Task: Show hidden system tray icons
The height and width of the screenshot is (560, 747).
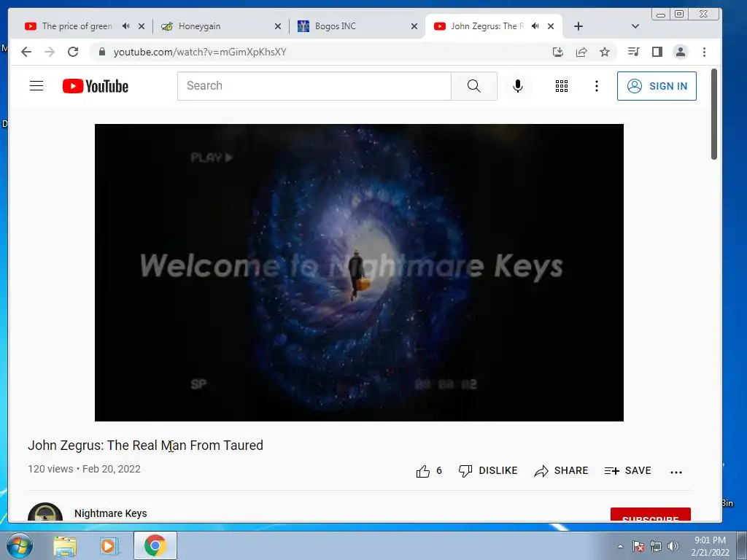Action: [620, 546]
